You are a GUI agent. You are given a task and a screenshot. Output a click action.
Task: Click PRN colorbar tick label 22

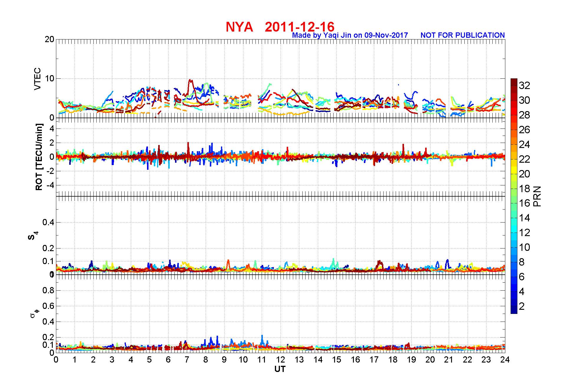[x=524, y=159]
